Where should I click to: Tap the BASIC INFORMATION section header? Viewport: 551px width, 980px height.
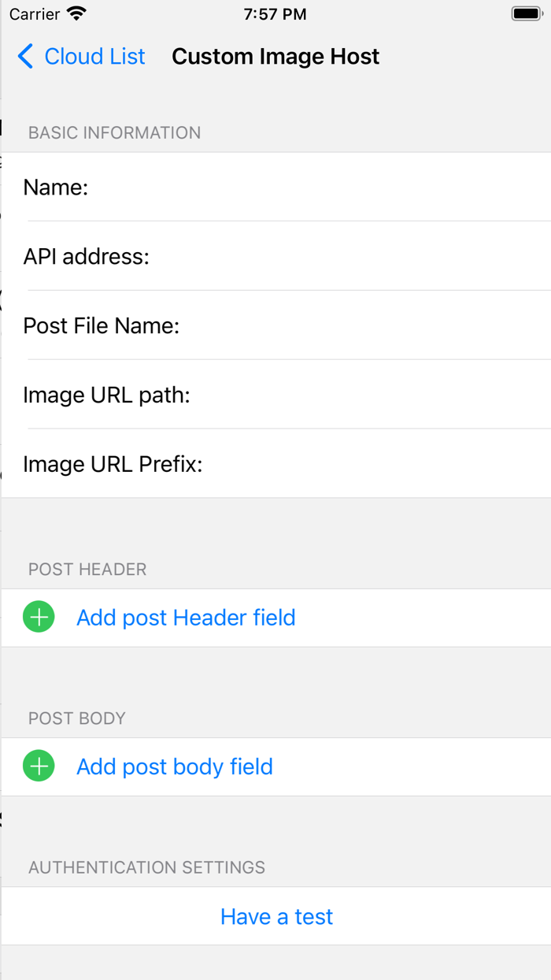(x=114, y=132)
